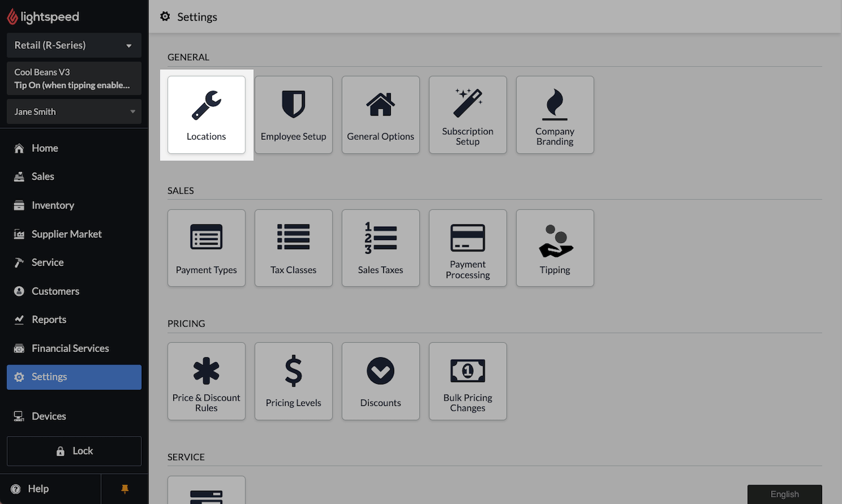Open Reports in the sidebar
Viewport: 842px width, 504px height.
pyautogui.click(x=74, y=319)
